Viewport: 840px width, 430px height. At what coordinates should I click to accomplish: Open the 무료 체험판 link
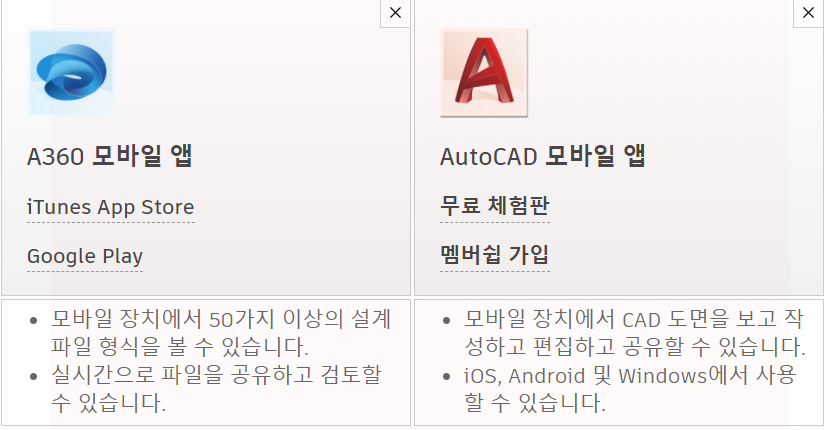pos(495,206)
